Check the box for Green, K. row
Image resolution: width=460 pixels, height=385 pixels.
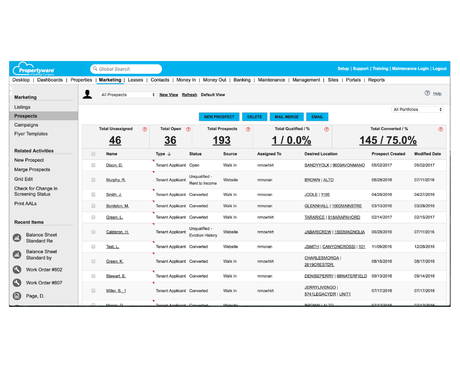[93, 261]
